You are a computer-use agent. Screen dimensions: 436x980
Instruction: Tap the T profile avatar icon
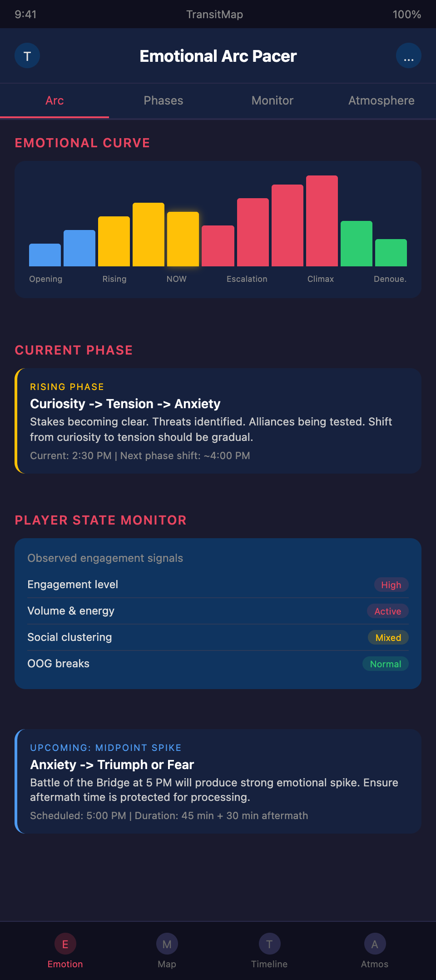pos(27,56)
